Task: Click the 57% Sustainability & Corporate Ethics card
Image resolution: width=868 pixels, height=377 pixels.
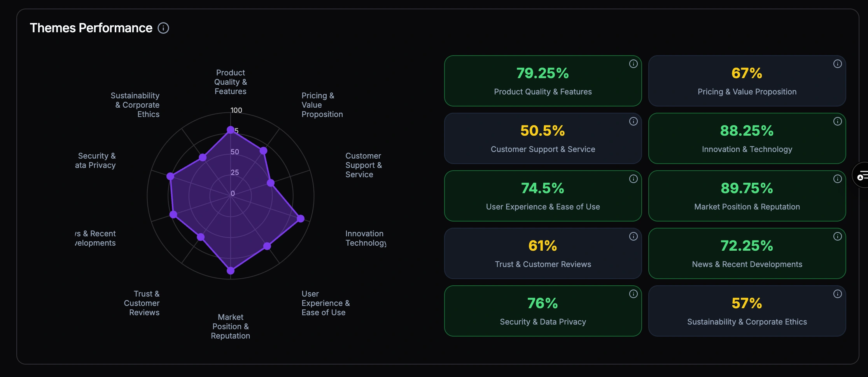Action: click(x=747, y=311)
